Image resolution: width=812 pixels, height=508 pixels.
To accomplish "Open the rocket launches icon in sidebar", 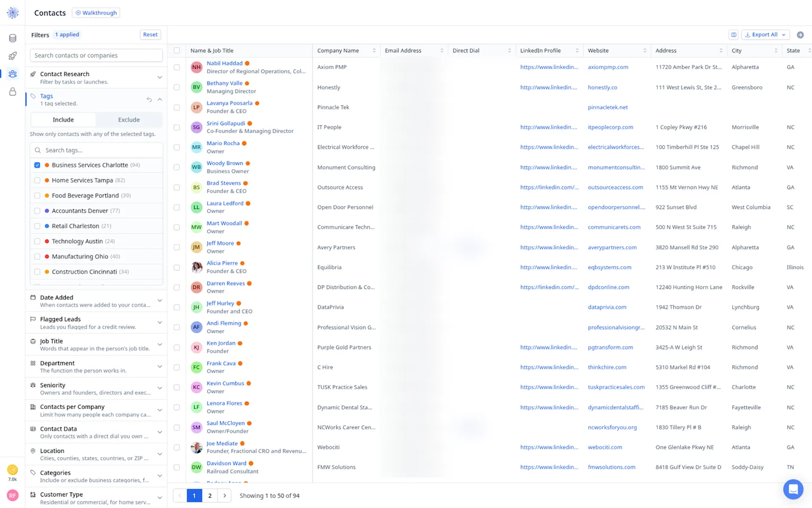I will tap(13, 56).
